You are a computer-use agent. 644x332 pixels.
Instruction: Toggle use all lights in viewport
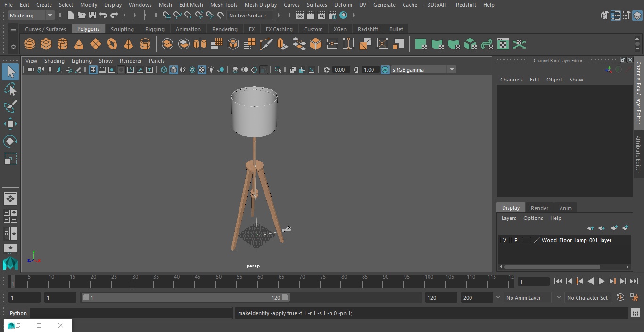tap(211, 70)
